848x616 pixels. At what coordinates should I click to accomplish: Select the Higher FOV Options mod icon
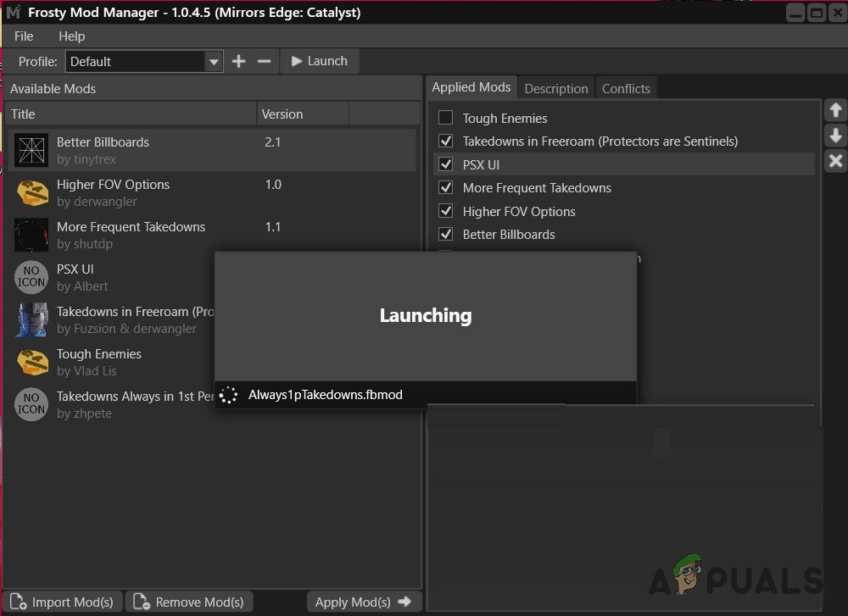click(x=31, y=192)
